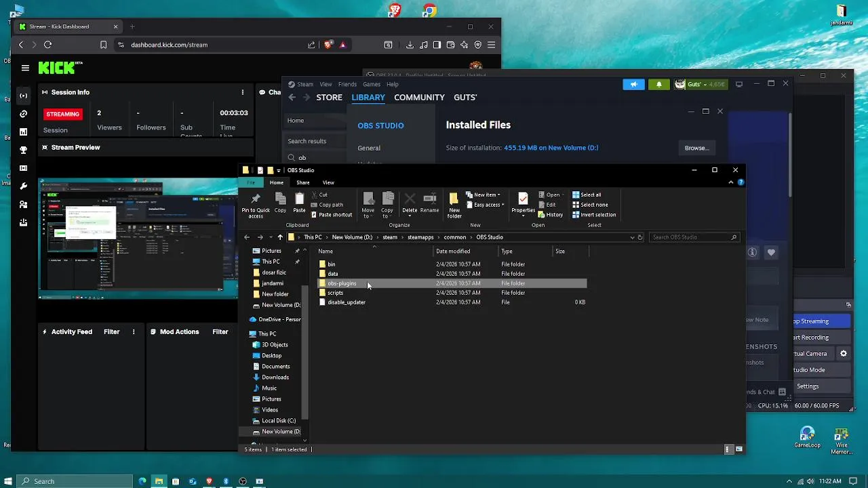Open Explorer help question mark icon
This screenshot has width=868, height=488.
click(741, 182)
